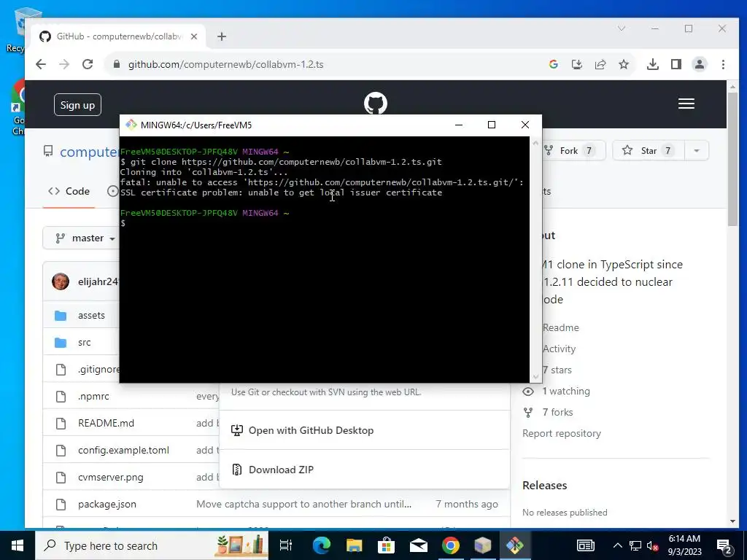
Task: Click the Readme link in About
Action: [x=561, y=327]
